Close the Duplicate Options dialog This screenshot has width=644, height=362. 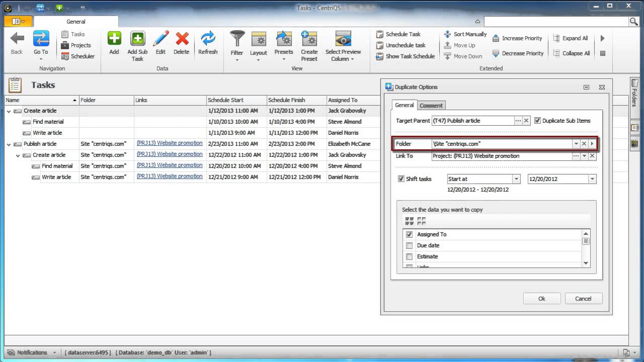[602, 87]
